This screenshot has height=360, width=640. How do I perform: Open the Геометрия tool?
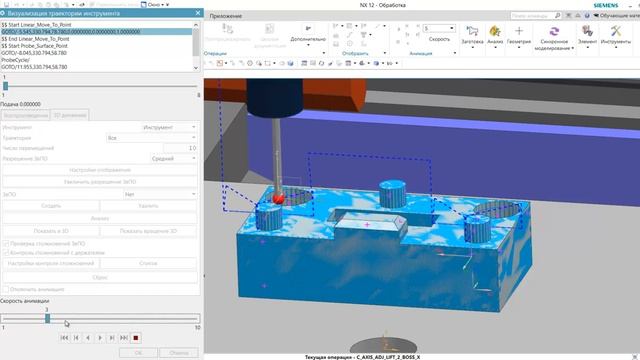pyautogui.click(x=519, y=36)
